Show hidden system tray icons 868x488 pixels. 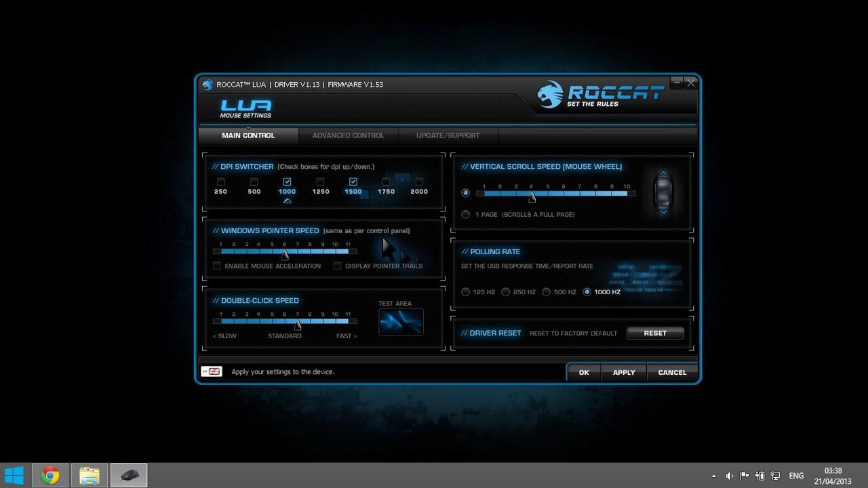tap(714, 476)
